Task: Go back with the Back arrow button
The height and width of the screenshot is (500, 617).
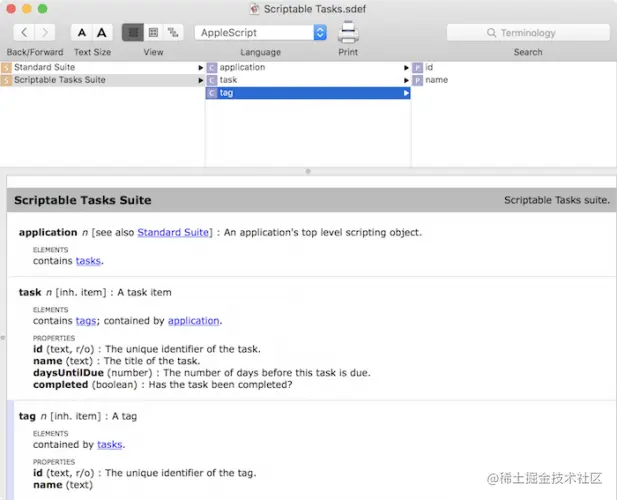Action: pyautogui.click(x=24, y=33)
